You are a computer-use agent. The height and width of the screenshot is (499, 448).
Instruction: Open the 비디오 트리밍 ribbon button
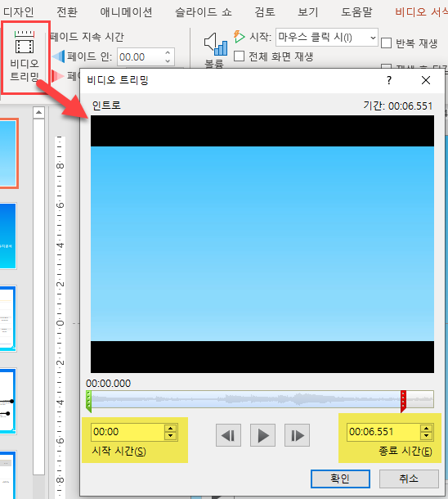[x=25, y=56]
